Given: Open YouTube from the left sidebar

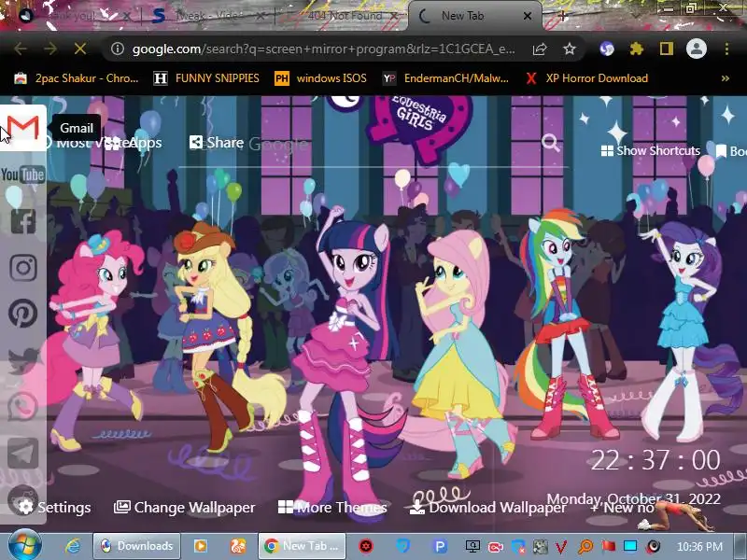Looking at the screenshot, I should pyautogui.click(x=22, y=175).
